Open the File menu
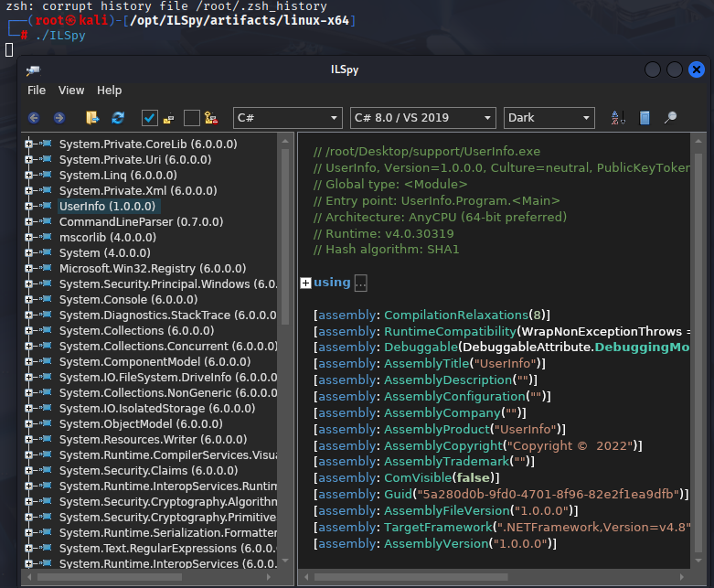 [x=37, y=91]
